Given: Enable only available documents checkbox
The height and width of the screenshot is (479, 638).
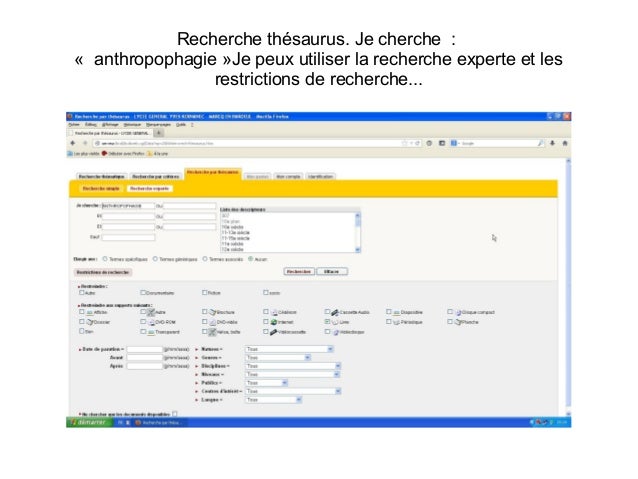Looking at the screenshot, I should (175, 414).
